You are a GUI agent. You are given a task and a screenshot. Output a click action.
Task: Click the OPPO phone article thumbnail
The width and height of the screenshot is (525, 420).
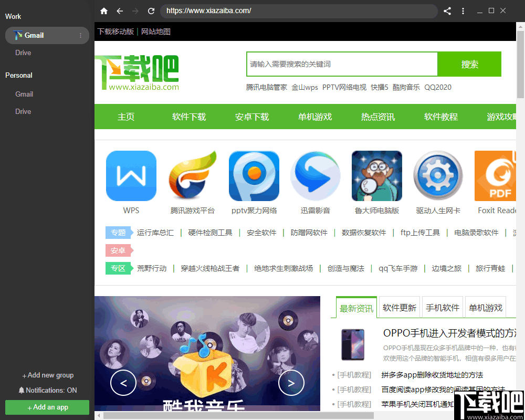353,344
